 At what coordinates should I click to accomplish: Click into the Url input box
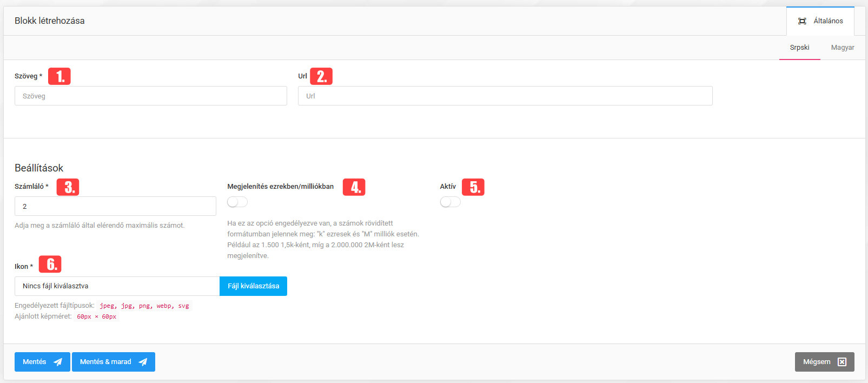click(x=505, y=96)
